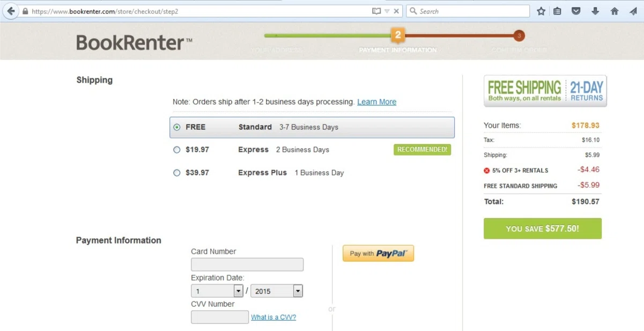644x331 pixels.
Task: Go to browser home icon
Action: point(615,11)
